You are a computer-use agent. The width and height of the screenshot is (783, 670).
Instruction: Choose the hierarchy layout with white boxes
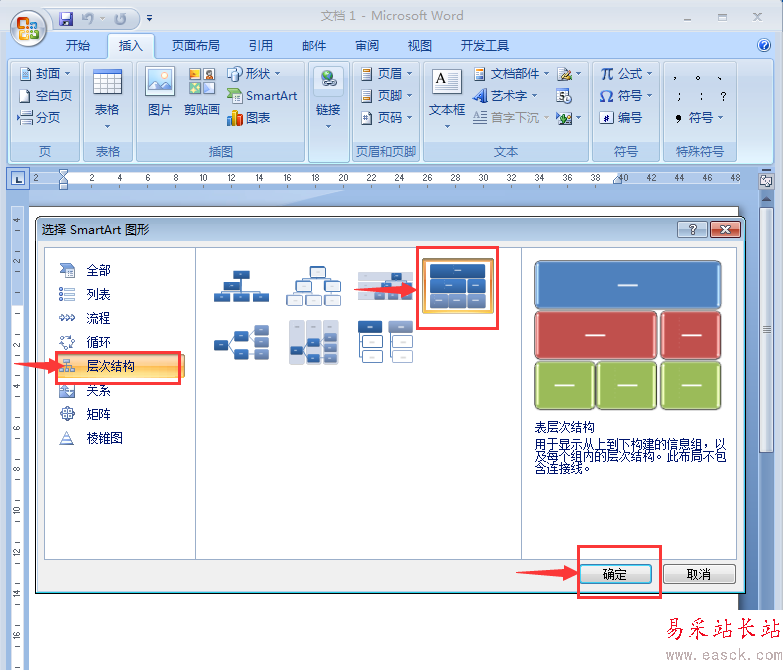pyautogui.click(x=314, y=286)
